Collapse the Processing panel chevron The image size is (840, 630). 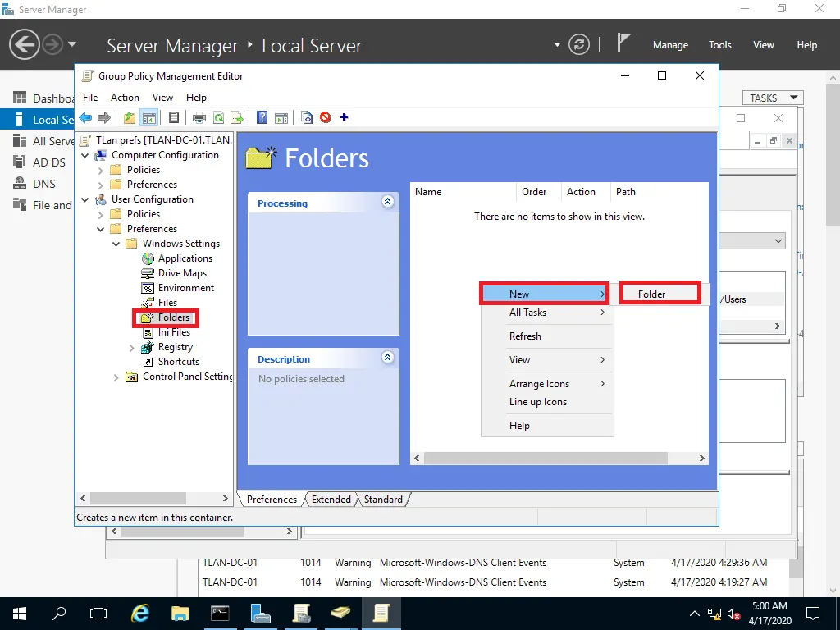coord(388,202)
